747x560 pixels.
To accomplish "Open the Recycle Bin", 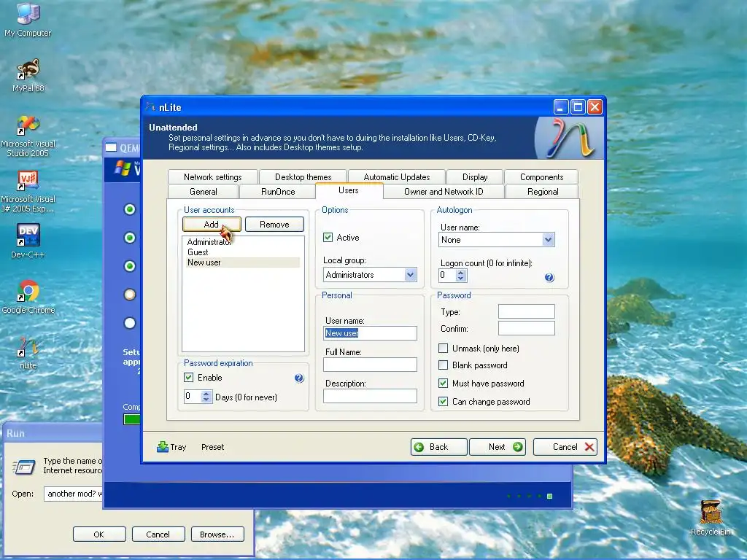I will click(711, 518).
